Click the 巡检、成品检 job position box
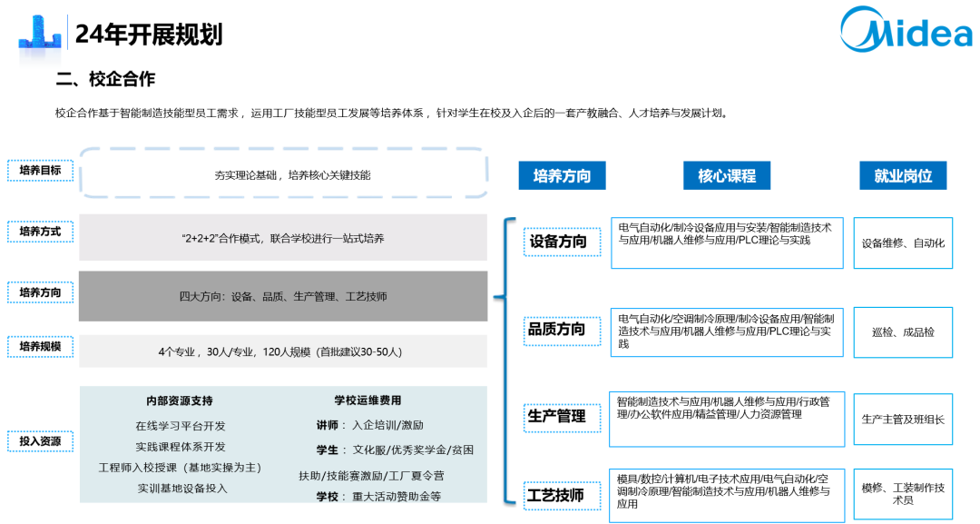Viewport: 980px width, 524px height. 903,330
